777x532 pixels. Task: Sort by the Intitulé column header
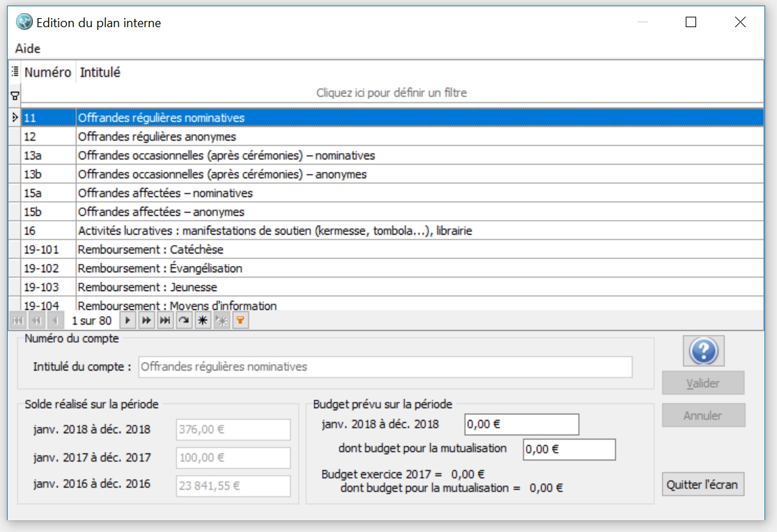(100, 72)
